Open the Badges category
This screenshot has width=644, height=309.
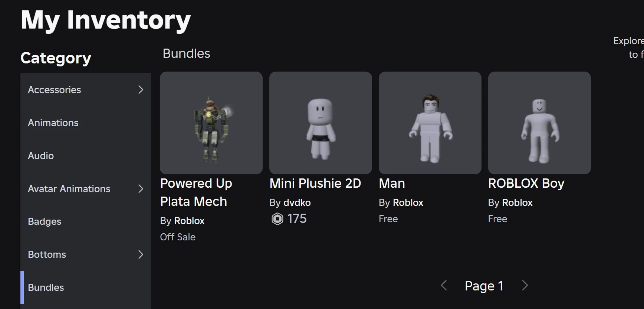tap(45, 221)
